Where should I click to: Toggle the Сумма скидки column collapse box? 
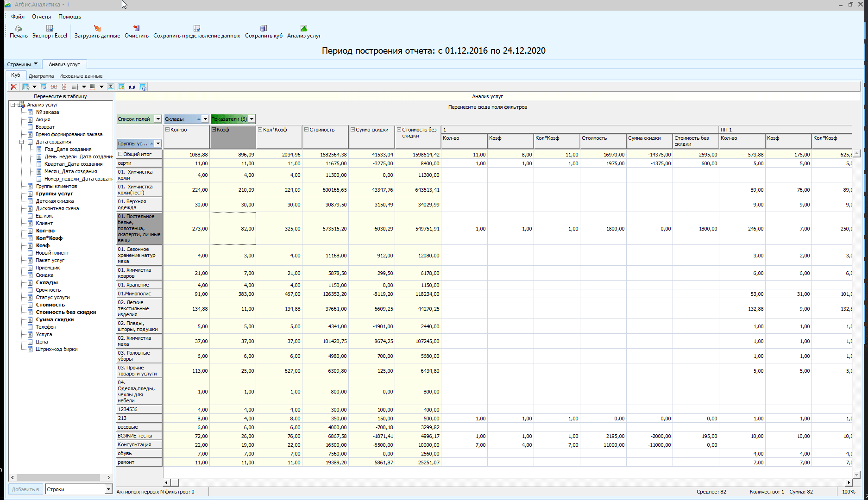coord(353,130)
